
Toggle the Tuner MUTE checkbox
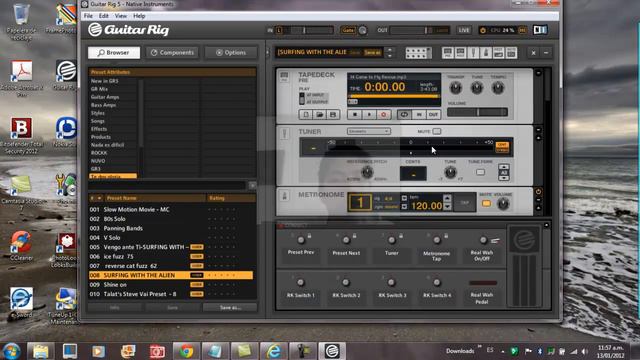click(x=437, y=131)
